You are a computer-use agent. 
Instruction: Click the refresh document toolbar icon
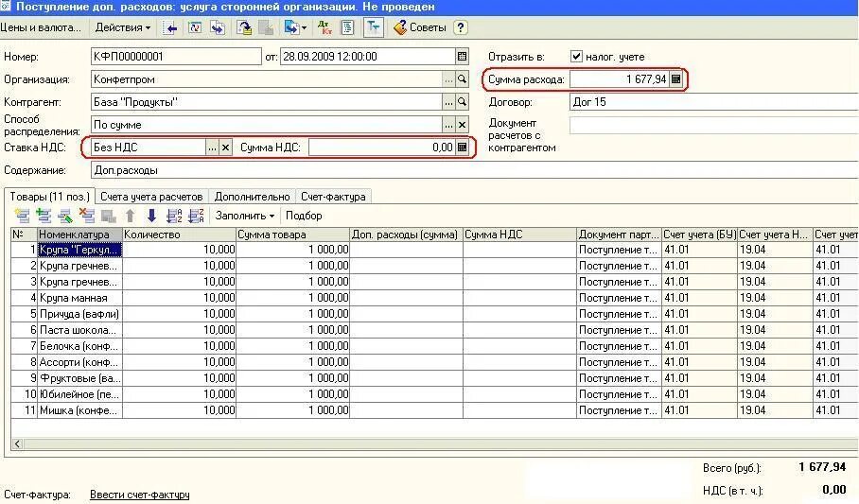coord(195,27)
